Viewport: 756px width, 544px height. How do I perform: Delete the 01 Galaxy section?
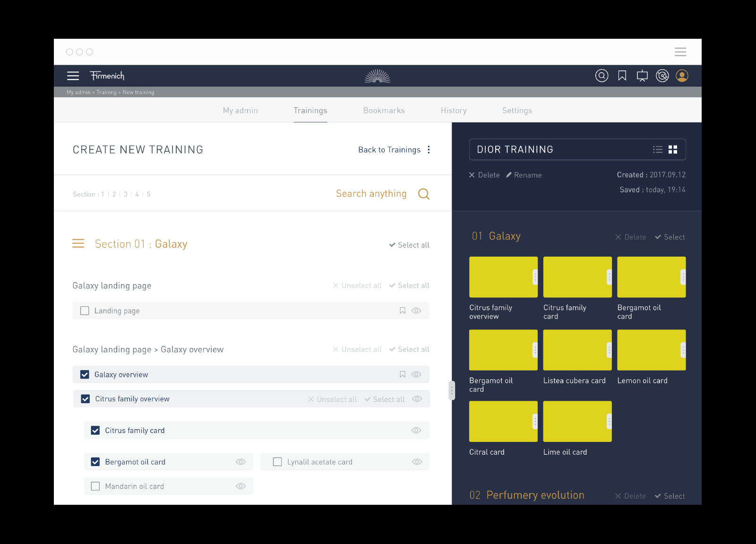pos(630,237)
